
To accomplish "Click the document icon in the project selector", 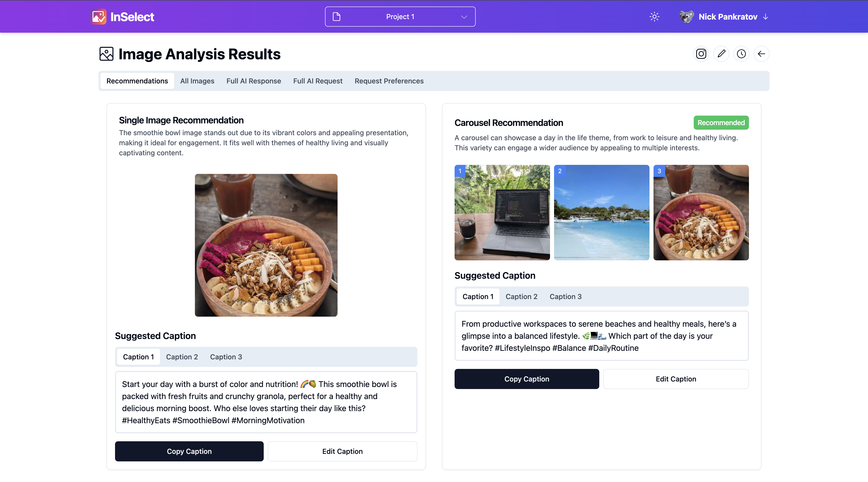I will pyautogui.click(x=336, y=17).
